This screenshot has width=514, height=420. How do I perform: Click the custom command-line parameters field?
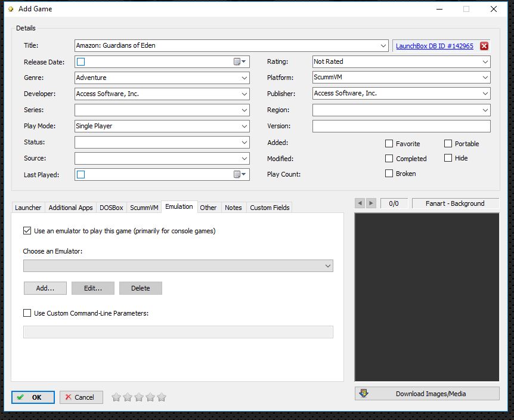pos(178,332)
